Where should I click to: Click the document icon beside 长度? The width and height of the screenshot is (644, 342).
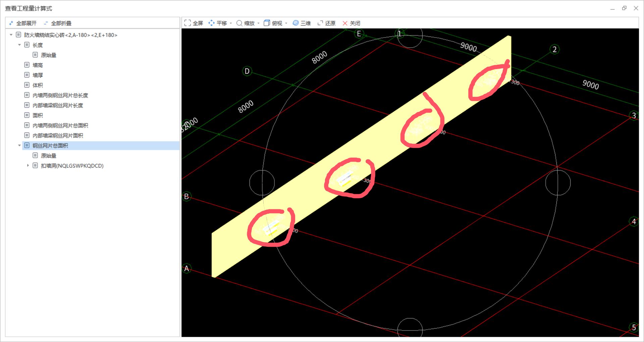click(x=27, y=45)
